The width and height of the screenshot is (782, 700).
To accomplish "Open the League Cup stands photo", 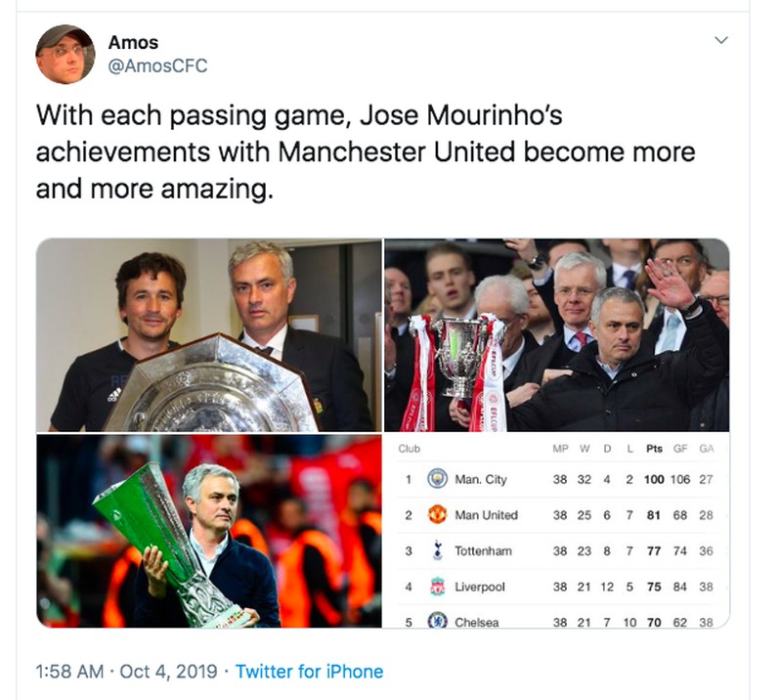I will pyautogui.click(x=556, y=334).
